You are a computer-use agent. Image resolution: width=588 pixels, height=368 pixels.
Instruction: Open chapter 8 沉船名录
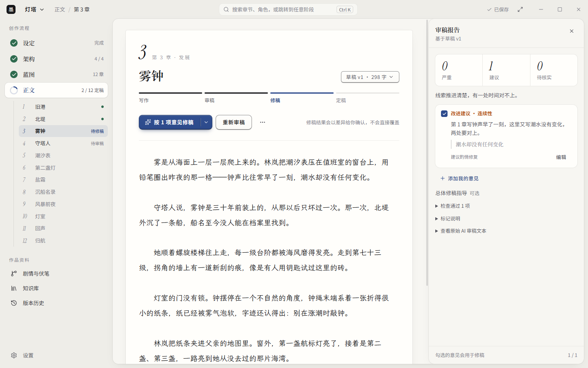click(x=63, y=192)
